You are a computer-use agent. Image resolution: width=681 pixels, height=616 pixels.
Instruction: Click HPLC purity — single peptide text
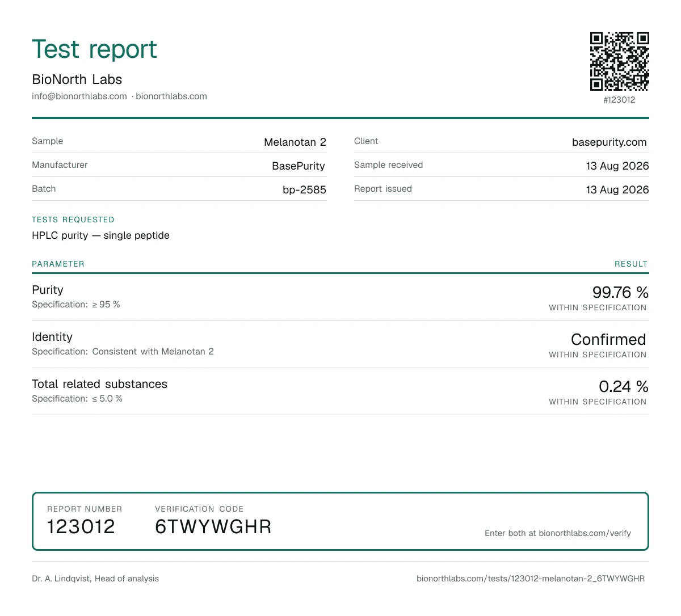pos(100,235)
